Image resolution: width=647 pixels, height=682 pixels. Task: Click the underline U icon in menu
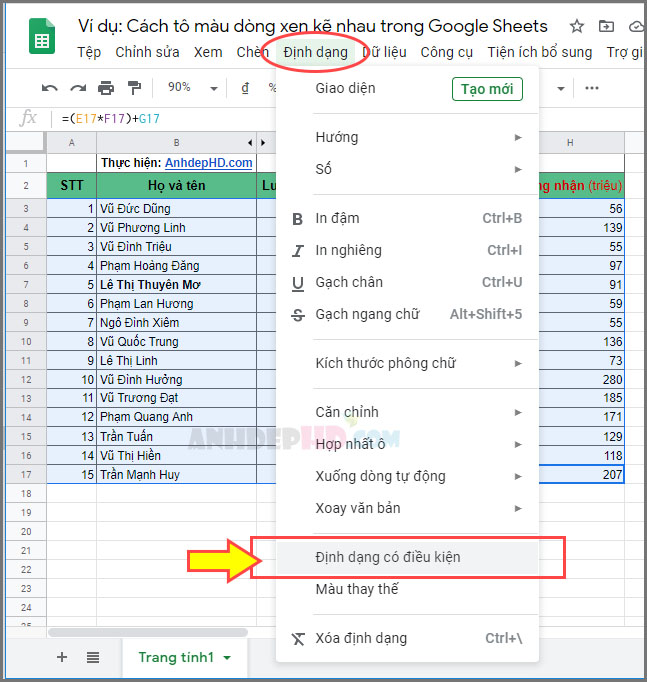point(297,283)
